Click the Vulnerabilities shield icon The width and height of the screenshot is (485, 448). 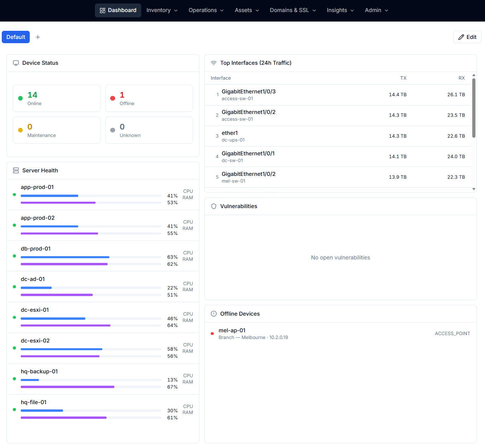click(x=214, y=206)
